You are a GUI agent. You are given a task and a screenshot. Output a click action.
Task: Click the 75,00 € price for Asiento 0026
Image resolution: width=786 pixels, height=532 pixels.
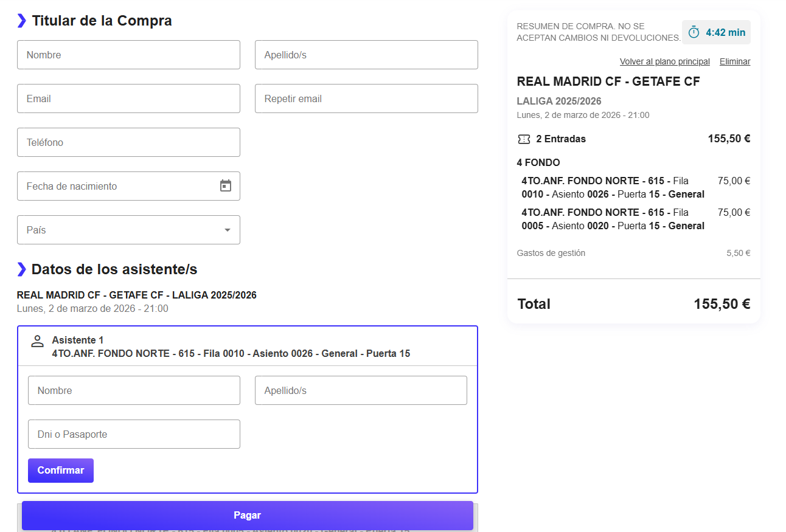[x=734, y=181]
